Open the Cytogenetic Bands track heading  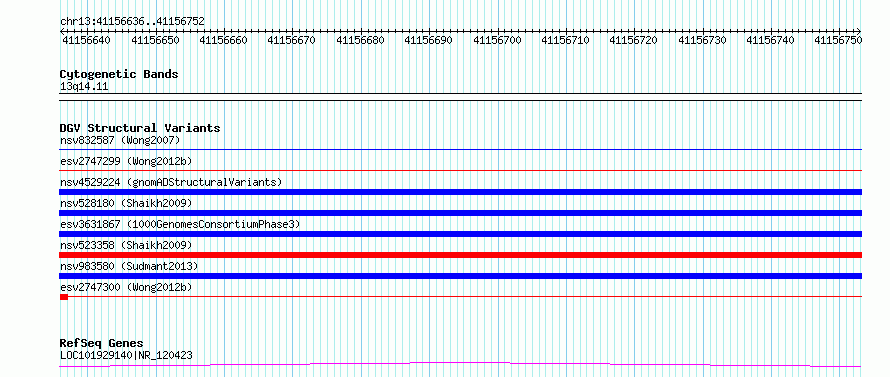(x=119, y=74)
